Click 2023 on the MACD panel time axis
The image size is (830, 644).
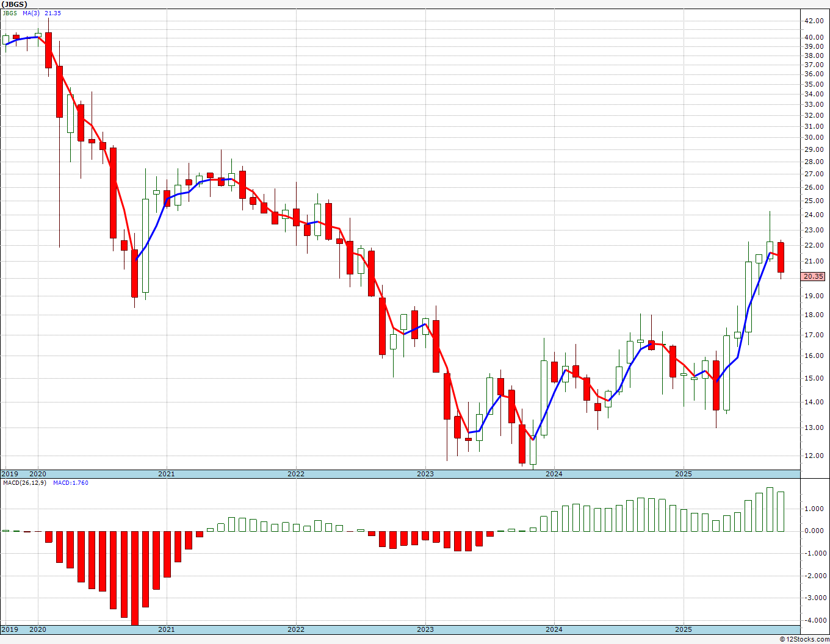point(425,629)
